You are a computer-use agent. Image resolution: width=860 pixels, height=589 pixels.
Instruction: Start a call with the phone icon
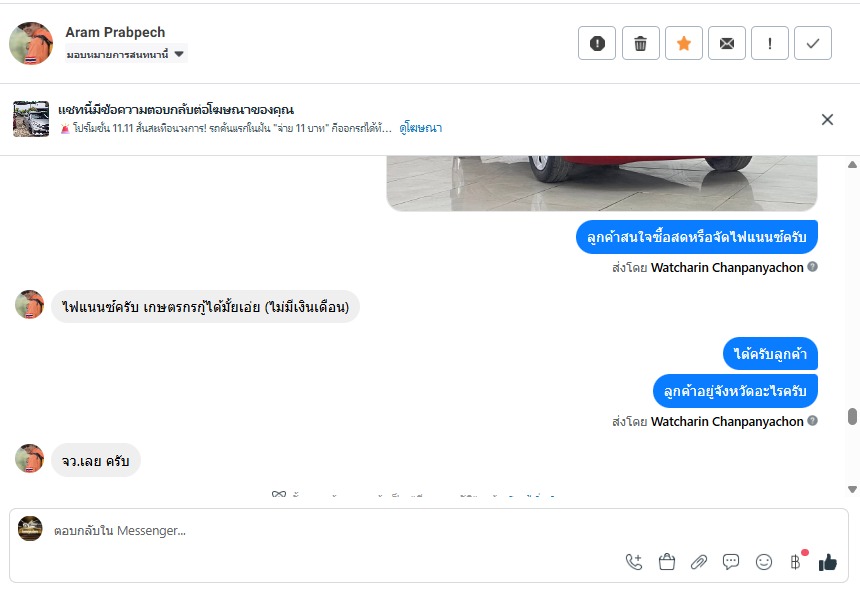[634, 562]
